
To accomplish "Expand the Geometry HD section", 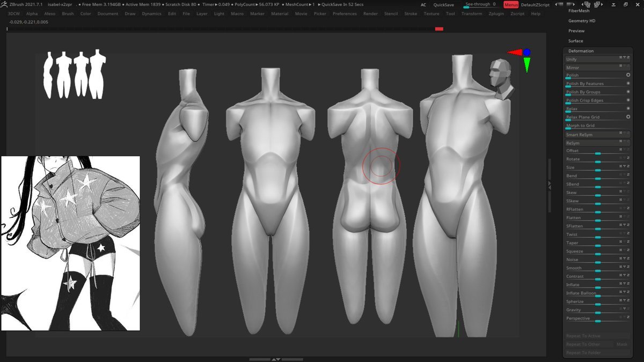I will [582, 21].
